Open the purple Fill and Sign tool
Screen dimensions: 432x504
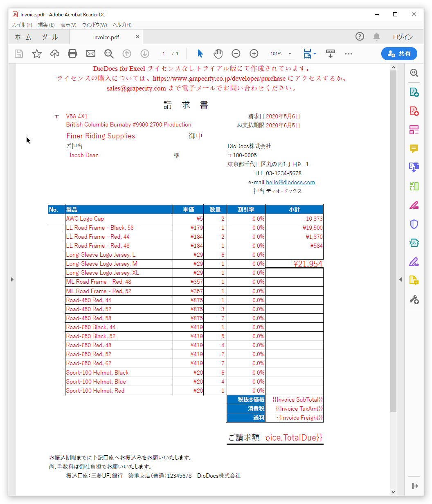(414, 262)
